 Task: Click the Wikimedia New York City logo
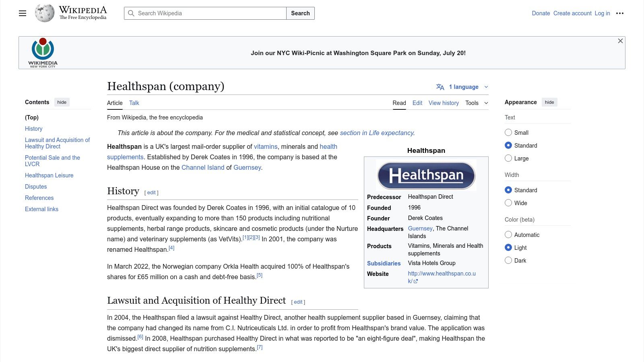click(x=43, y=53)
